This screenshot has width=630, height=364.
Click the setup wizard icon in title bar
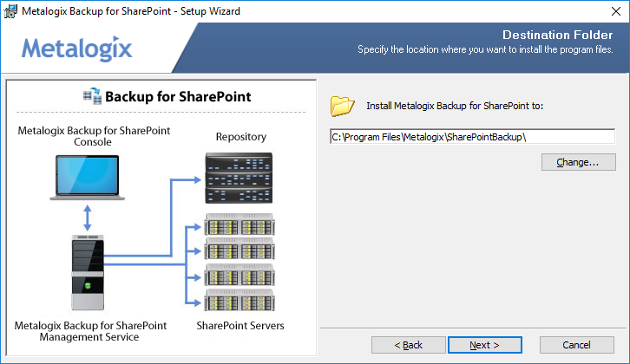[11, 11]
